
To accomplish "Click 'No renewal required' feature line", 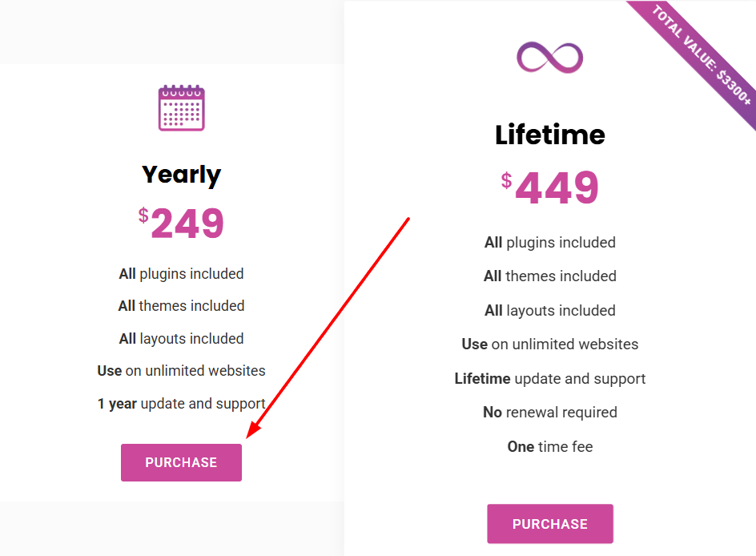I will (x=550, y=413).
